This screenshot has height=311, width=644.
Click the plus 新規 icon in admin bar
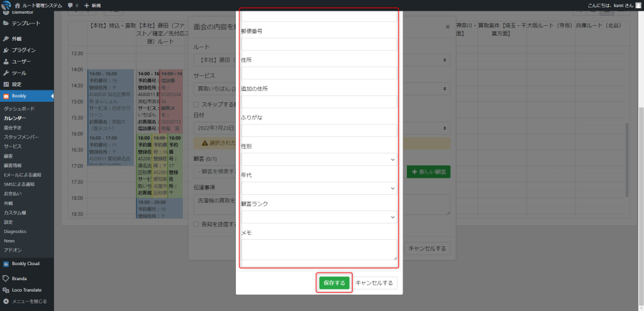click(87, 5)
